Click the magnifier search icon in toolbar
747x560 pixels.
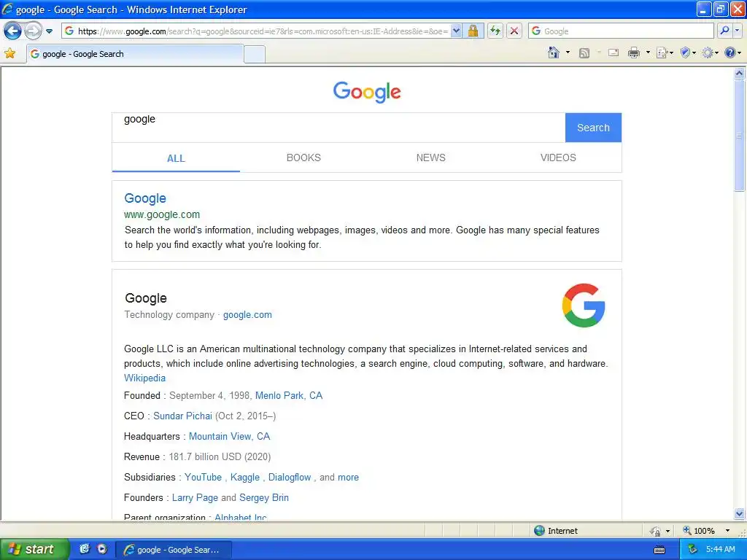click(724, 31)
